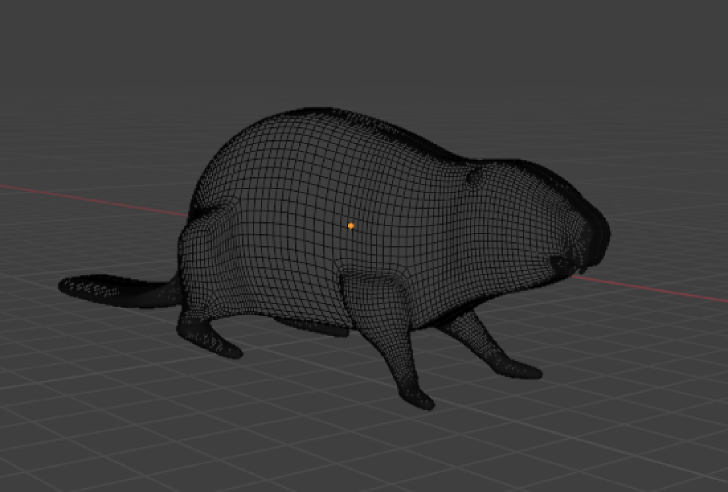Screen dimensions: 728x492
Task: Click the nearest front foot of the beaver
Action: 422,397
